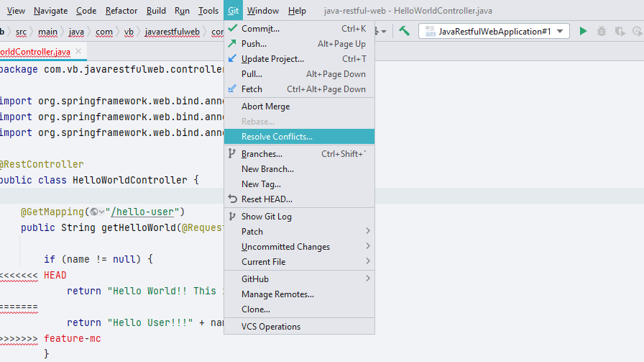Click the URL globe gutter icon by GetMapping
644x362 pixels.
click(96, 212)
